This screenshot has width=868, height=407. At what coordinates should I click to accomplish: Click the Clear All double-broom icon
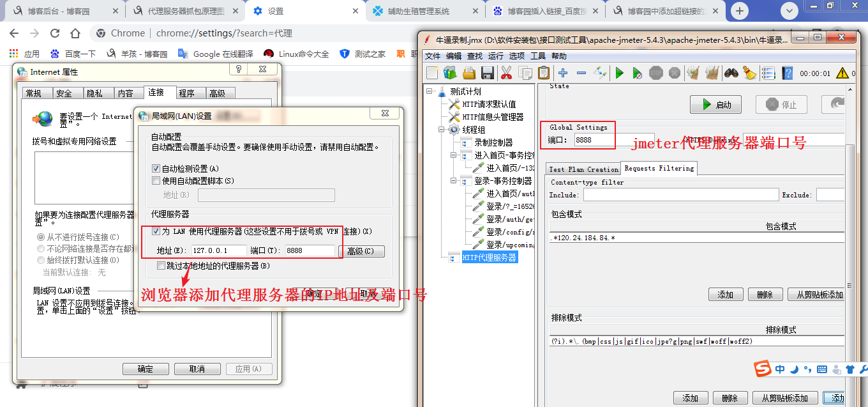pyautogui.click(x=712, y=73)
